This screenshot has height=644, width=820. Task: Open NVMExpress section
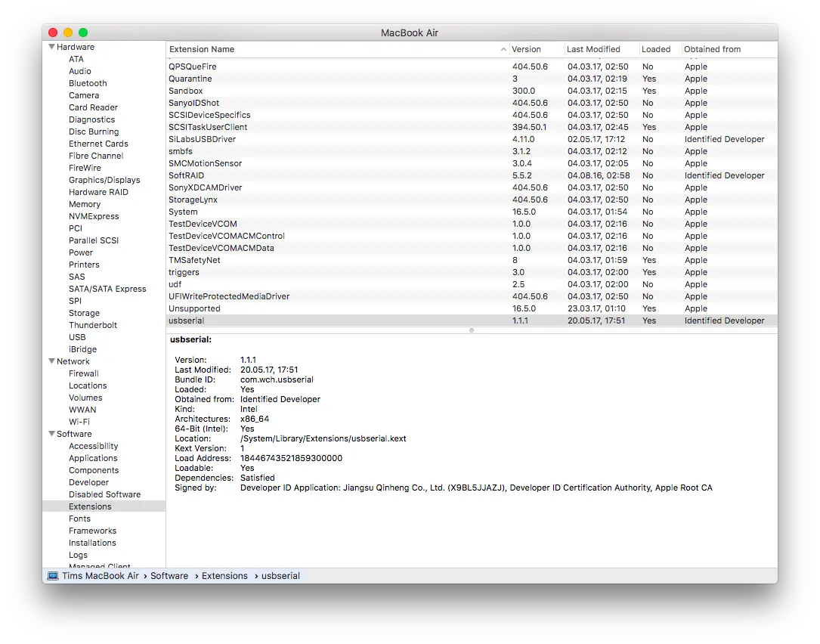pyautogui.click(x=94, y=216)
